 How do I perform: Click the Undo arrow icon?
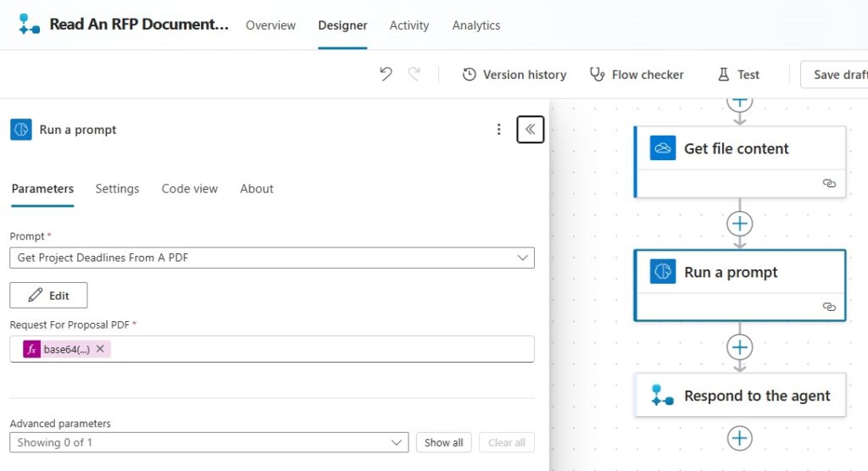tap(386, 74)
